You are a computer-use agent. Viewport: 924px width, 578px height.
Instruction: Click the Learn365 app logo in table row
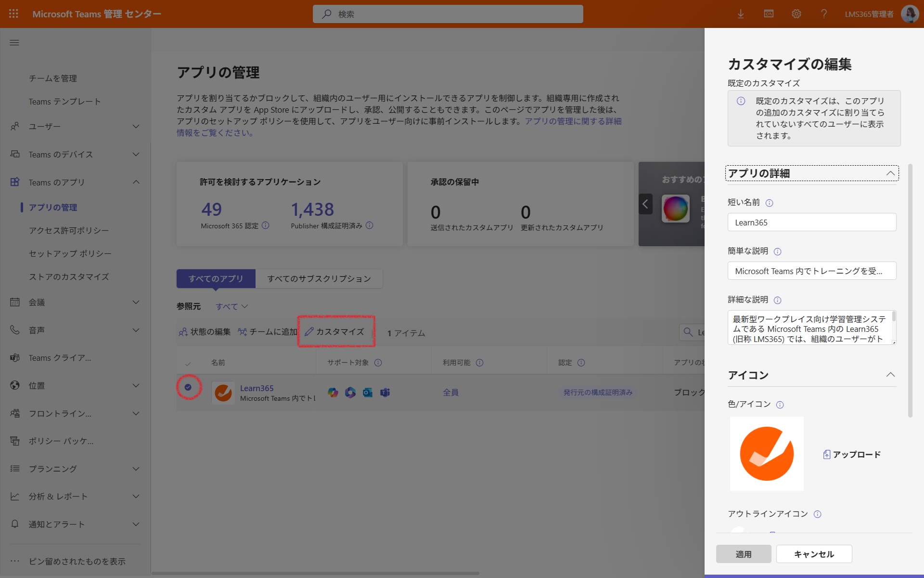click(223, 393)
